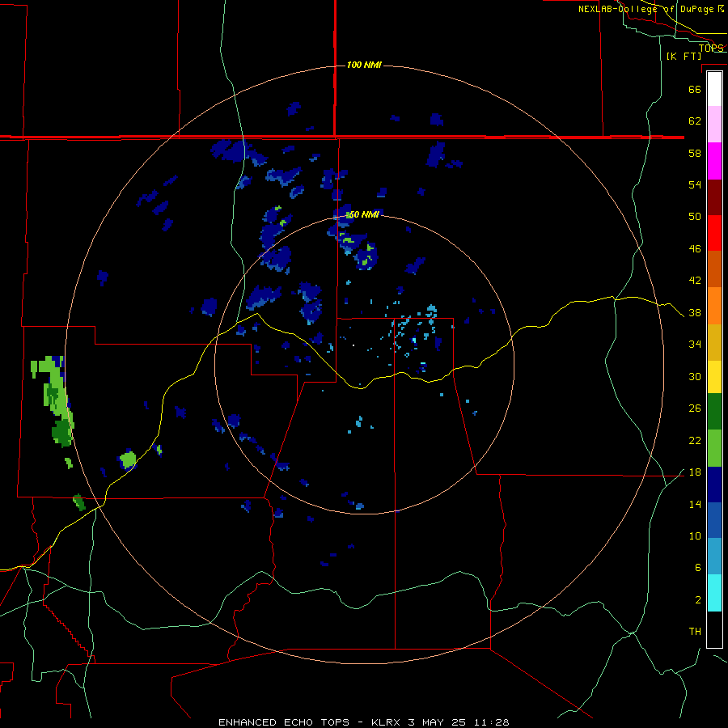The height and width of the screenshot is (728, 728).
Task: Select the medium blue legend swatch
Action: pyautogui.click(x=714, y=520)
